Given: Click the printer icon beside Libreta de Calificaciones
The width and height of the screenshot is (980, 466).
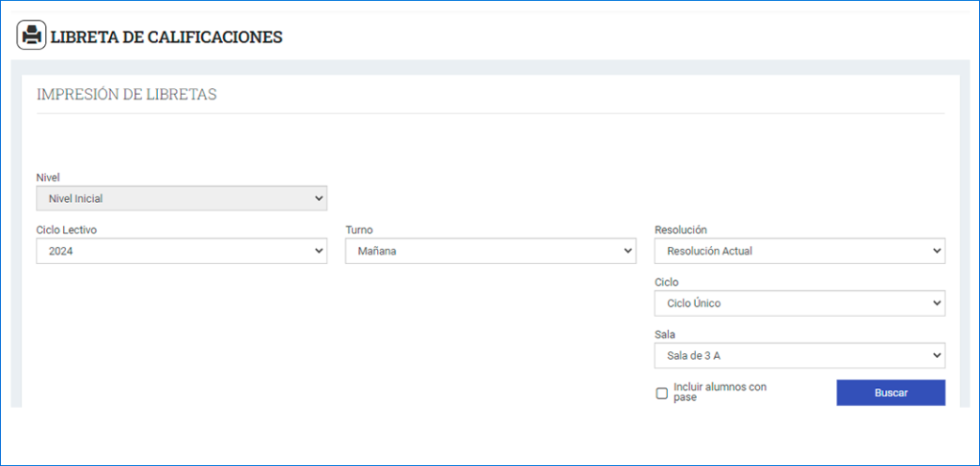Looking at the screenshot, I should pyautogui.click(x=32, y=35).
